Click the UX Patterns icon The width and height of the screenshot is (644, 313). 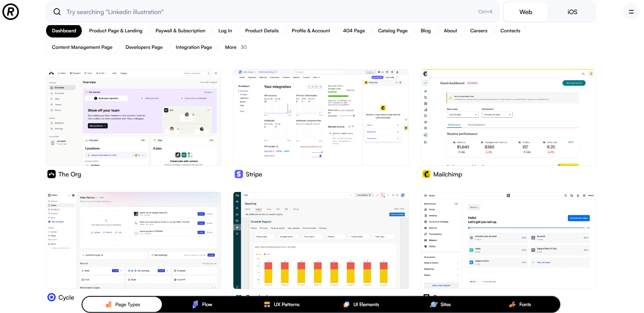click(267, 304)
